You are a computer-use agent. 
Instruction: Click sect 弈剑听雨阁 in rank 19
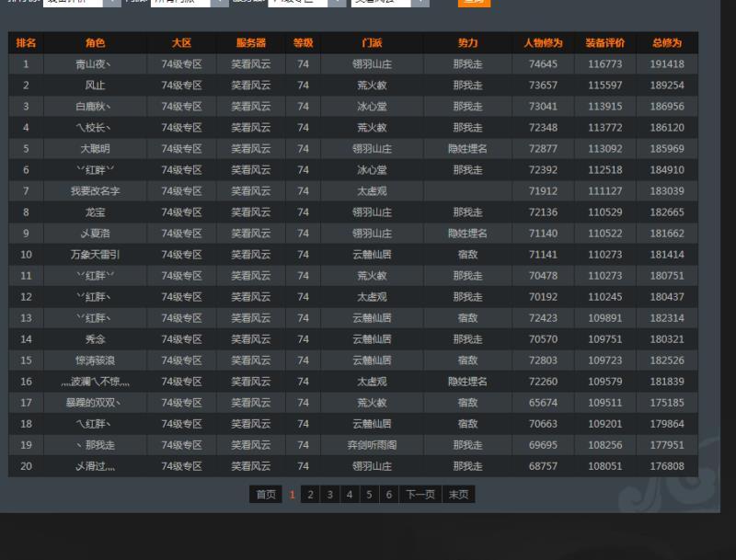(x=373, y=445)
